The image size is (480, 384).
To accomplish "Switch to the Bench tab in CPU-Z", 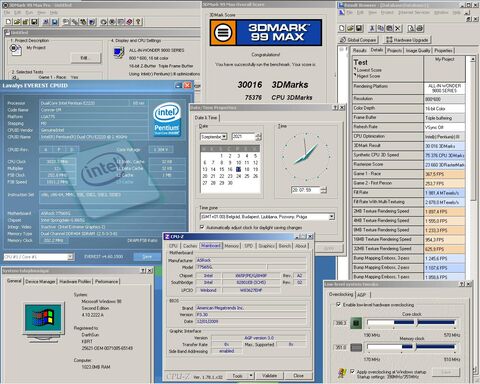I will tap(285, 246).
